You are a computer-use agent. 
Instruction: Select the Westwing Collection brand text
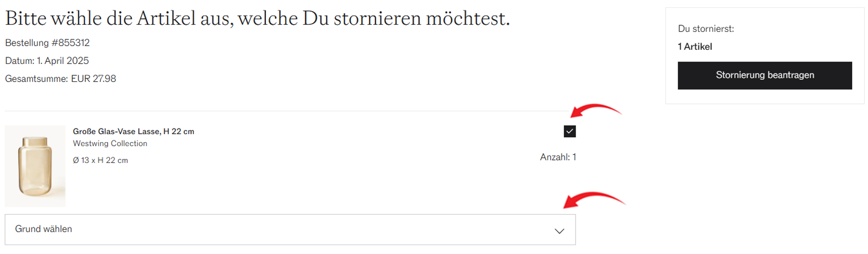pyautogui.click(x=110, y=144)
